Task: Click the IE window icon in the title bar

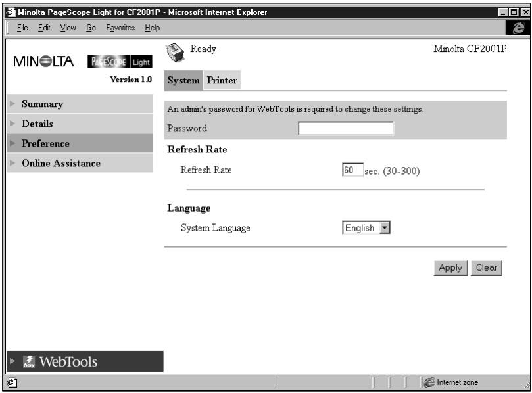Action: click(x=11, y=12)
